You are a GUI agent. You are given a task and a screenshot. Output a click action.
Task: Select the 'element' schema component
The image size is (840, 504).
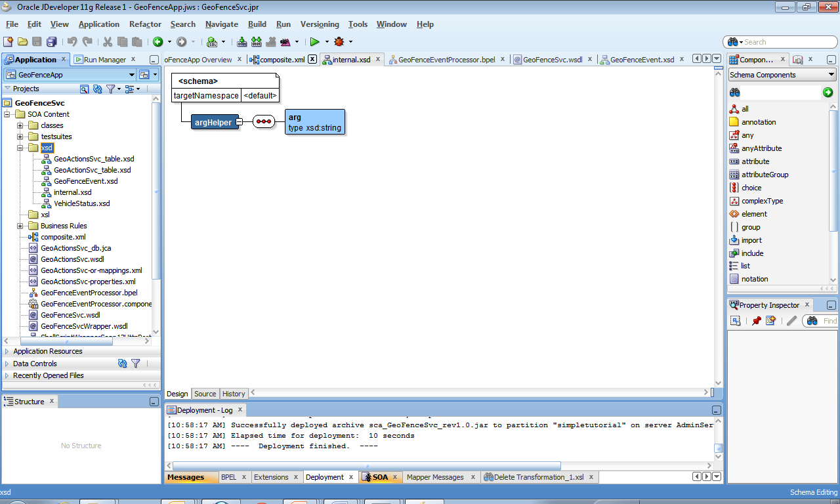click(754, 214)
